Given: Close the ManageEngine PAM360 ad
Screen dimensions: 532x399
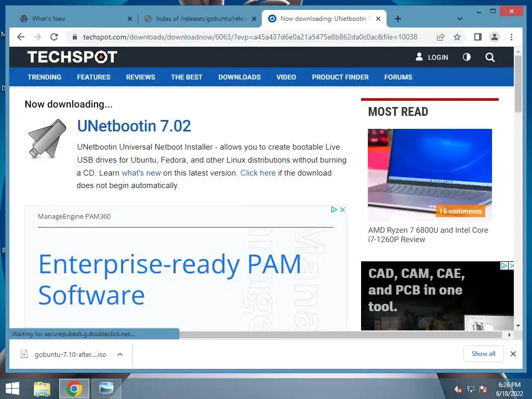Looking at the screenshot, I should (343, 210).
